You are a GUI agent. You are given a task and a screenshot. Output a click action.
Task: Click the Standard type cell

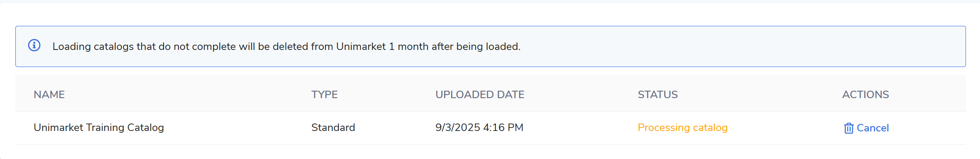[333, 127]
